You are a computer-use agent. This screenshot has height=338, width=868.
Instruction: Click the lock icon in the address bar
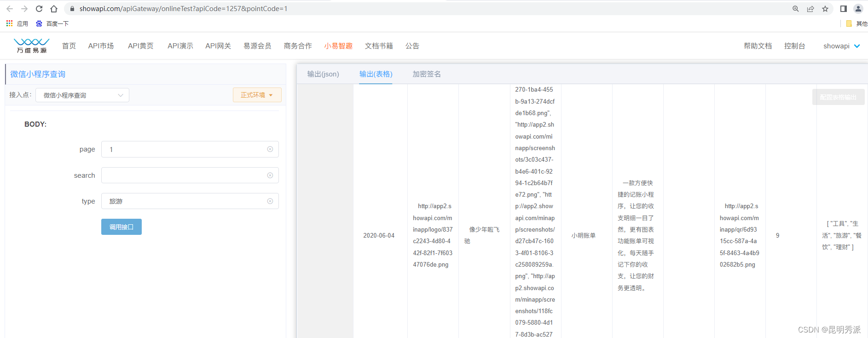coord(72,9)
